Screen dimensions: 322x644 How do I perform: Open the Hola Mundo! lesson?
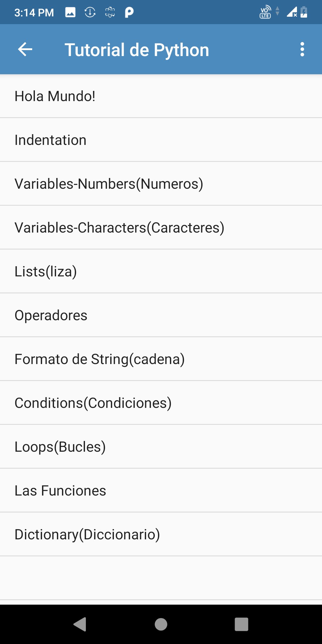click(x=161, y=96)
